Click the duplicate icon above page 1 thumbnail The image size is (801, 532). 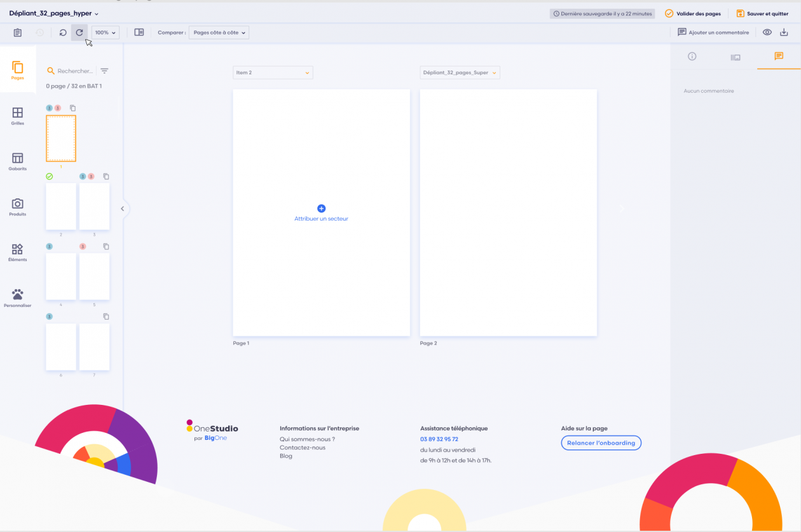(x=72, y=108)
